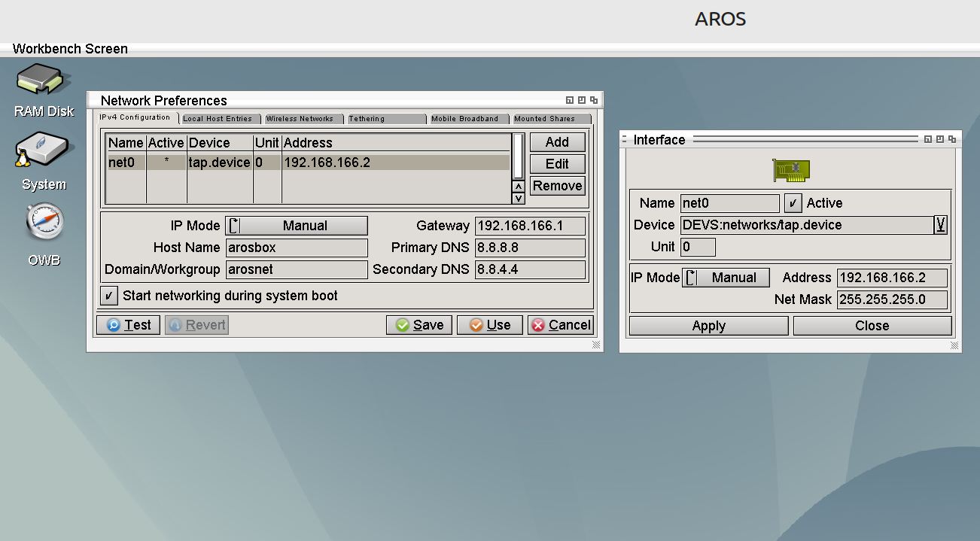The width and height of the screenshot is (980, 541).
Task: Click the Primary DNS field
Action: (x=530, y=248)
